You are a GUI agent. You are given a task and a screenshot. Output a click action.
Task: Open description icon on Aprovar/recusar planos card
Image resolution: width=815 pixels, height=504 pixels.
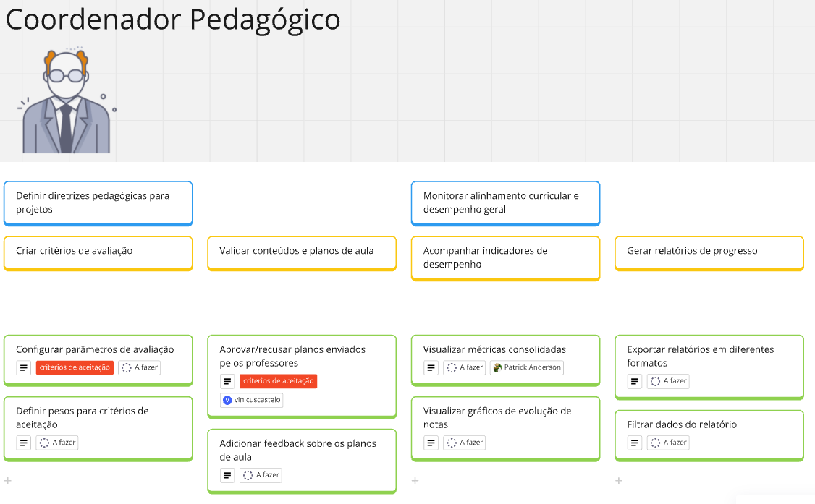(227, 381)
